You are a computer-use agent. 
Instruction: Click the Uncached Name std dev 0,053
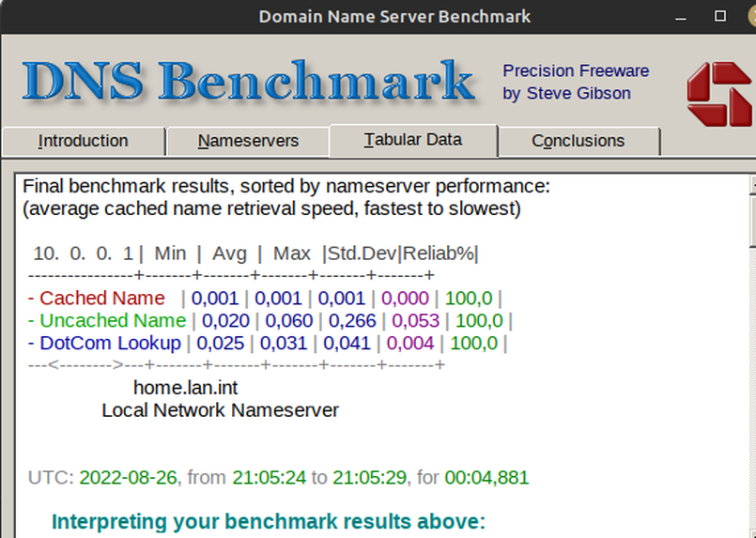tap(416, 320)
